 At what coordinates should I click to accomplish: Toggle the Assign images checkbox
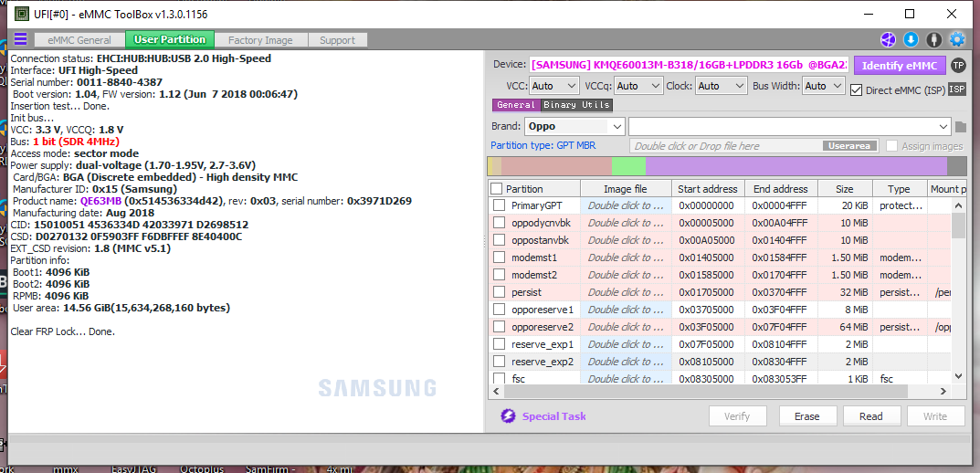click(892, 146)
